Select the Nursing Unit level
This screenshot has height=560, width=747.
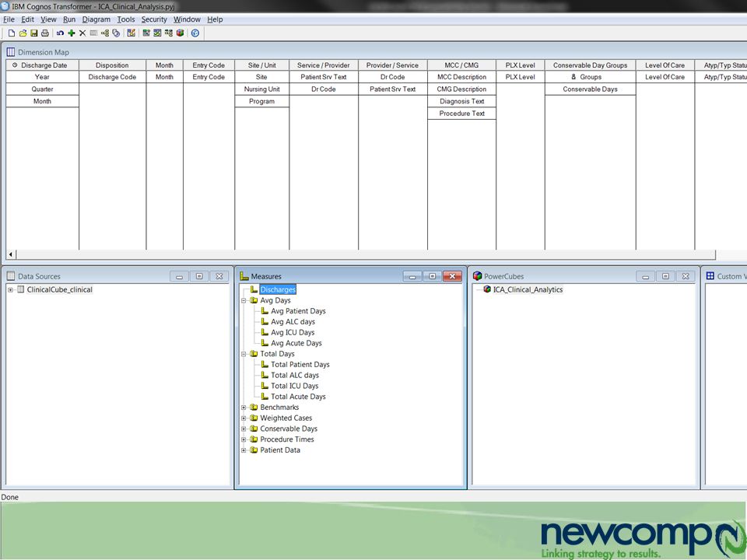point(261,89)
